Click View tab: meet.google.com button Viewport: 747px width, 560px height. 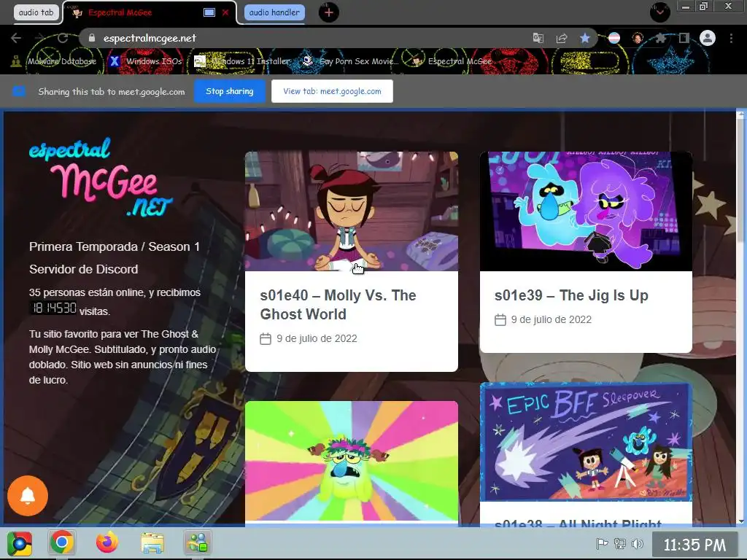332,91
